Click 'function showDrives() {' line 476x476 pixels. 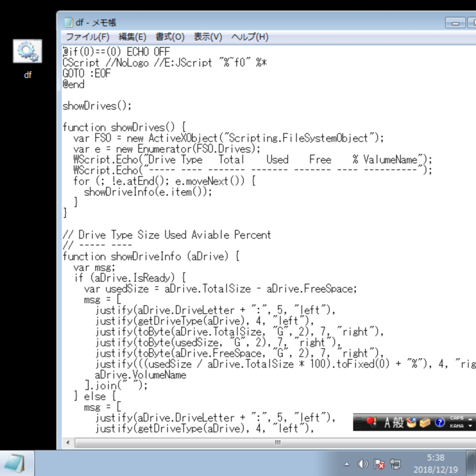coord(124,127)
